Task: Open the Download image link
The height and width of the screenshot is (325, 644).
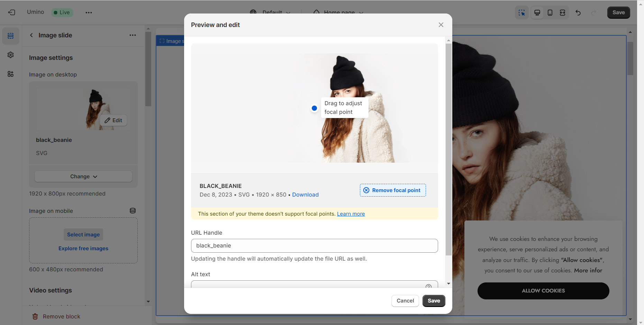Action: click(x=305, y=195)
